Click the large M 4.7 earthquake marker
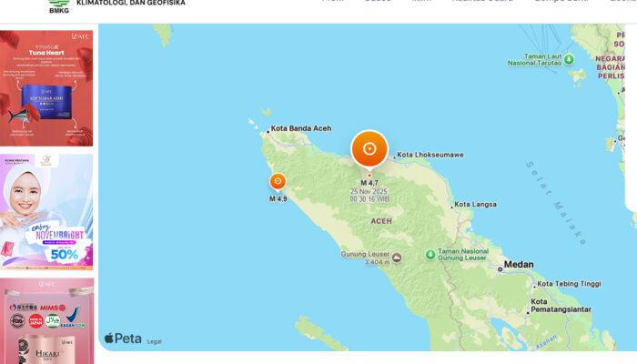The height and width of the screenshot is (364, 637). 369,148
